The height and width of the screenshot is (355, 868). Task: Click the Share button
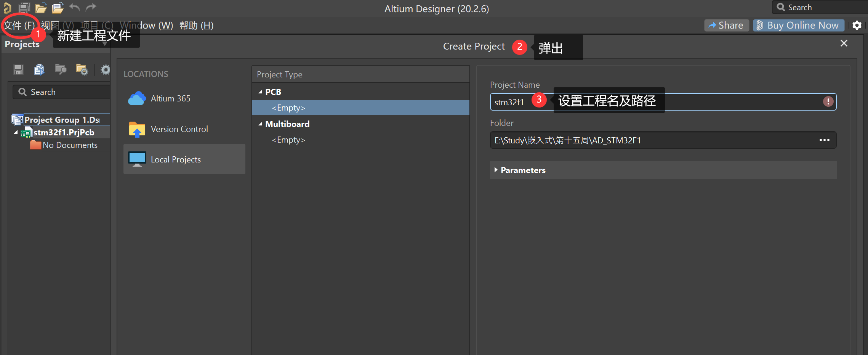click(726, 26)
